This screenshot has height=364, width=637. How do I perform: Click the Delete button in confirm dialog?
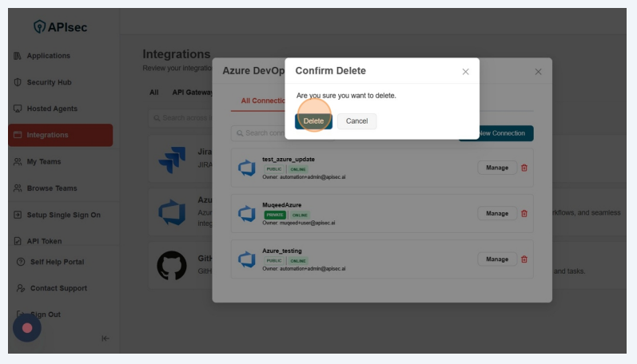point(313,121)
